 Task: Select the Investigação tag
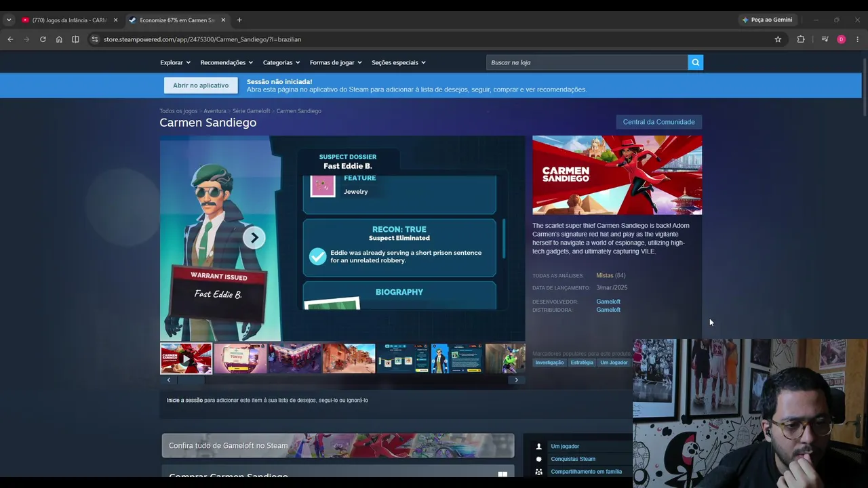pyautogui.click(x=549, y=363)
